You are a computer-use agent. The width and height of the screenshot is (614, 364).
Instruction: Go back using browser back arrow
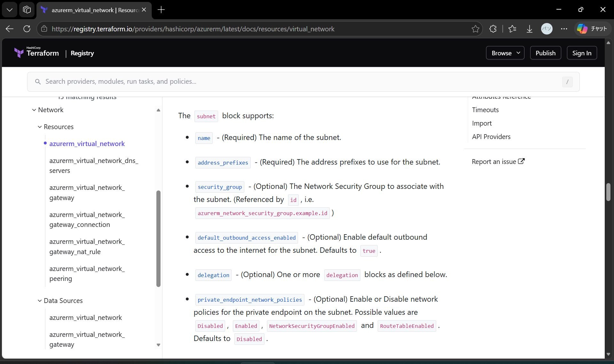click(10, 29)
